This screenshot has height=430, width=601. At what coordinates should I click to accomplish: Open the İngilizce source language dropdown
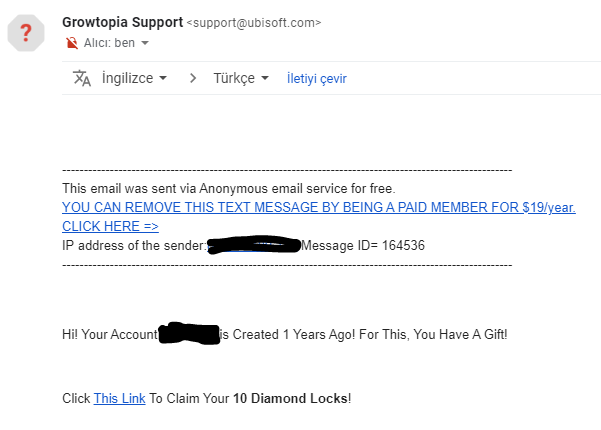pos(134,78)
